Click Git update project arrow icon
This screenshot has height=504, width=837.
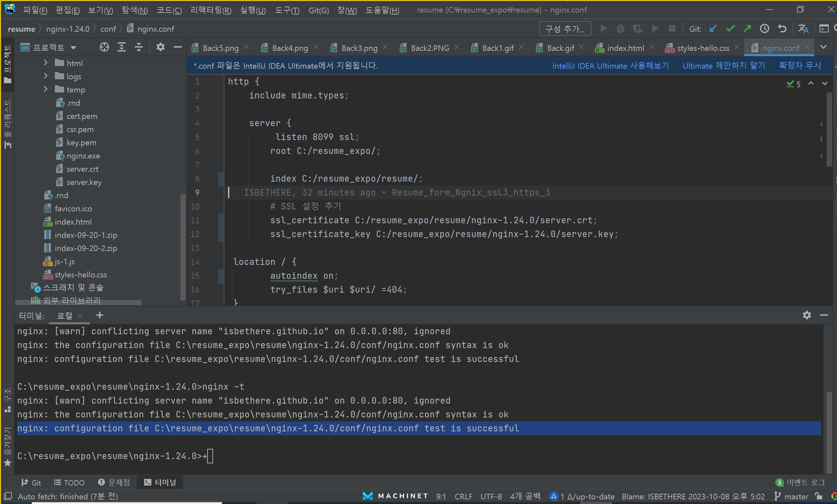click(x=713, y=29)
